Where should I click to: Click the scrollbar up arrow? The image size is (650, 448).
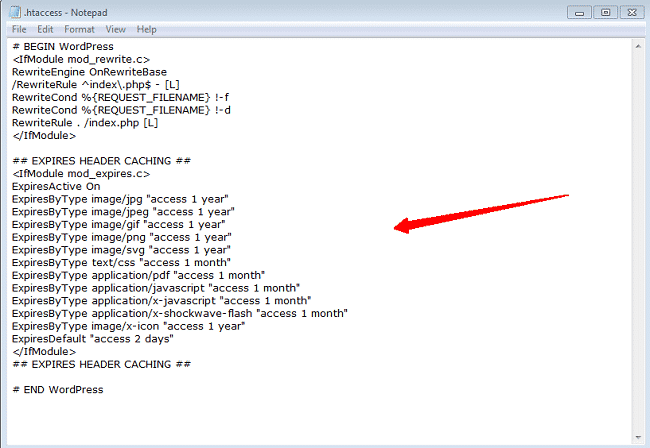(637, 47)
